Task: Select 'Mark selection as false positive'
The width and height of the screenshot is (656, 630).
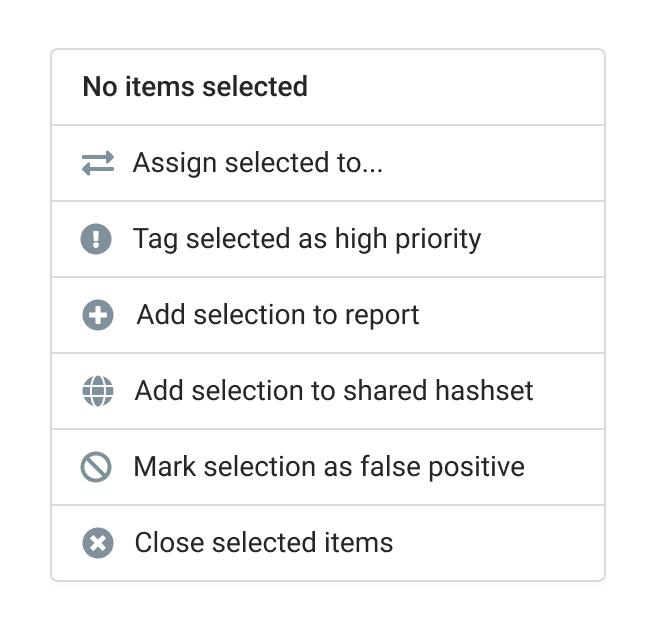Action: (329, 467)
